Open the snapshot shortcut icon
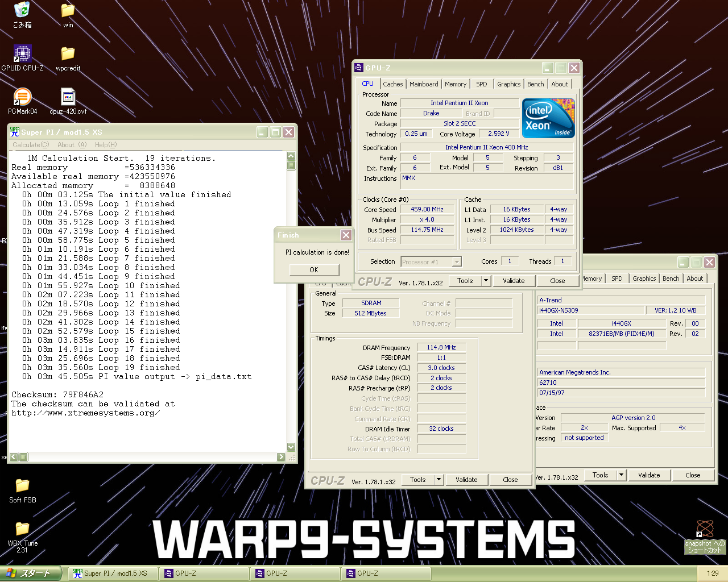 click(x=705, y=530)
